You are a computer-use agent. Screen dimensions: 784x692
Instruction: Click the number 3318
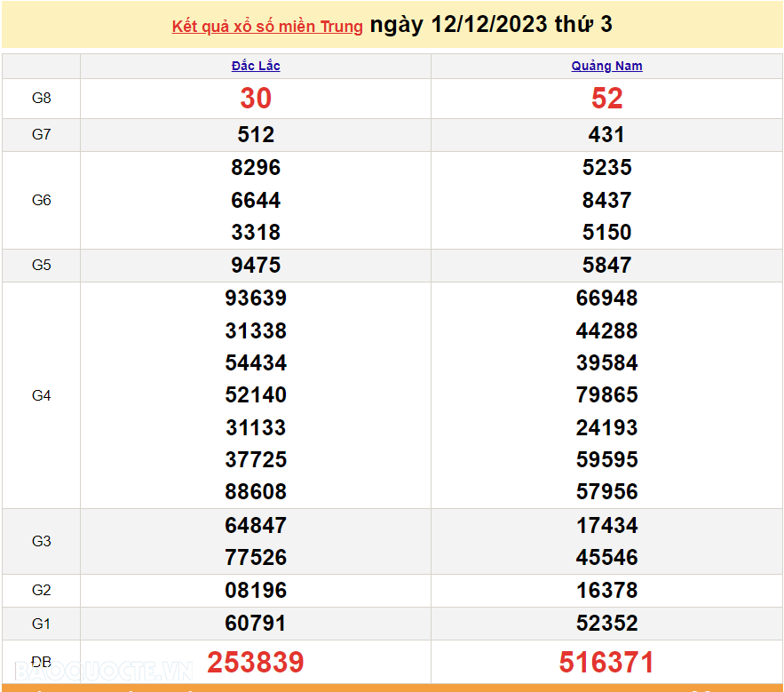pos(256,232)
